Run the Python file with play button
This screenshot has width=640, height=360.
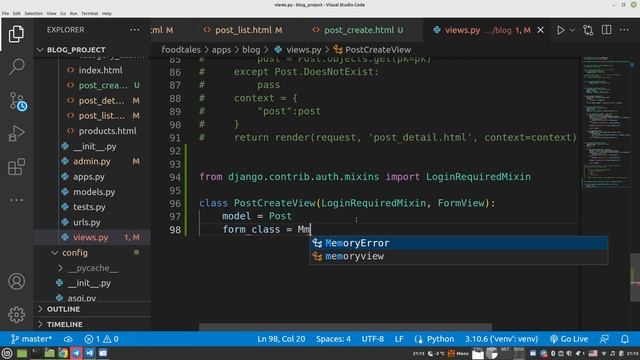click(x=560, y=30)
